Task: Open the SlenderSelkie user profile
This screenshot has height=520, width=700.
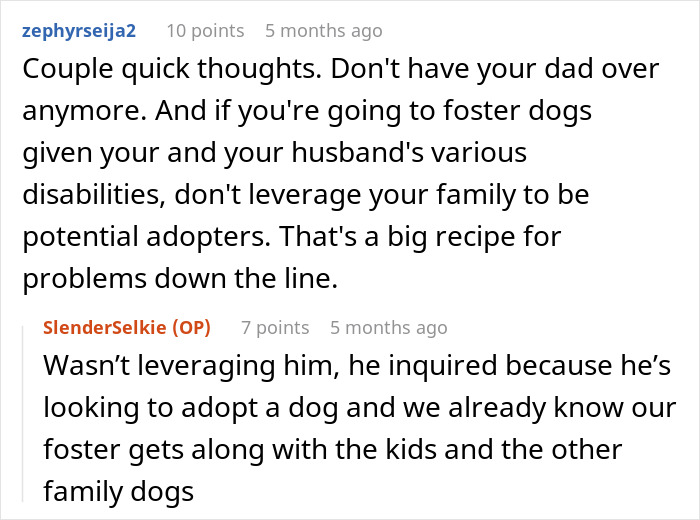Action: (104, 328)
